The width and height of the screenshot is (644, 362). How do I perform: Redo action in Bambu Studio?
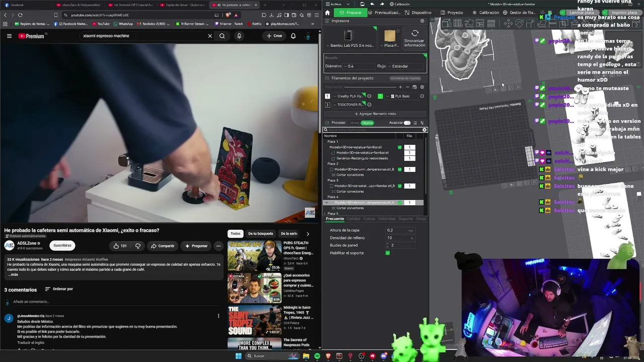click(x=382, y=4)
